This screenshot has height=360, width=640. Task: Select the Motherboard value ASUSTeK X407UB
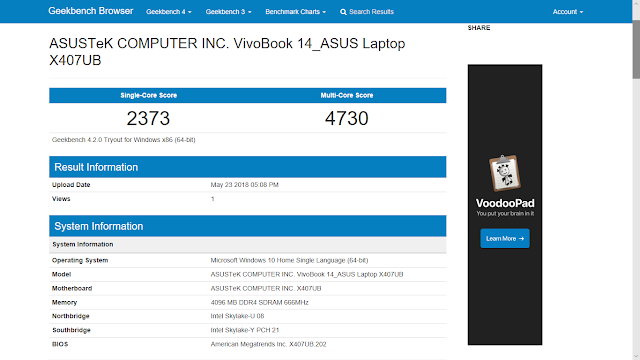point(266,288)
